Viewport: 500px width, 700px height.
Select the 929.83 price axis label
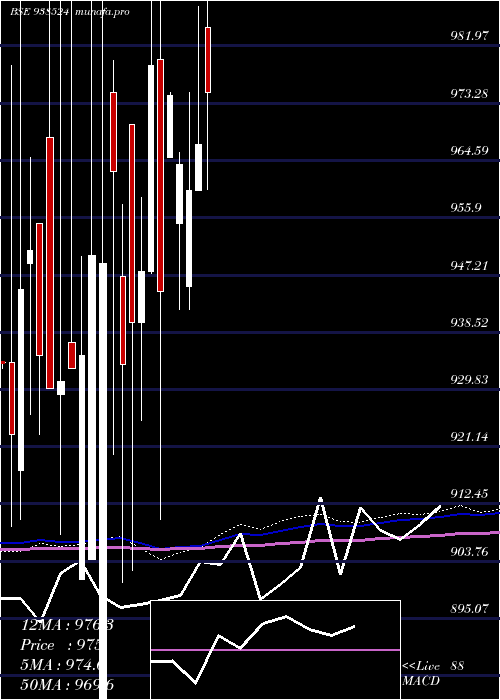469,380
